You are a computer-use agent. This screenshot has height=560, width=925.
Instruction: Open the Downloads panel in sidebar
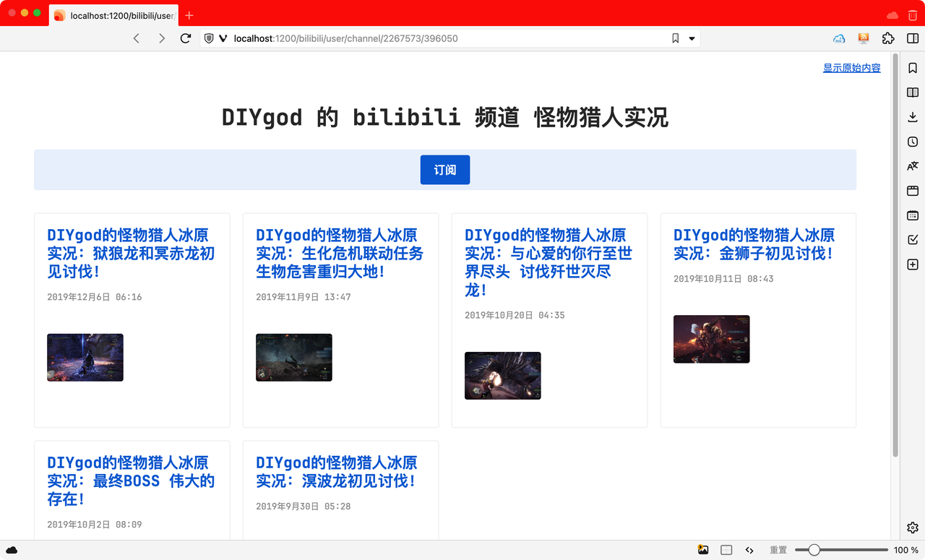(x=913, y=117)
